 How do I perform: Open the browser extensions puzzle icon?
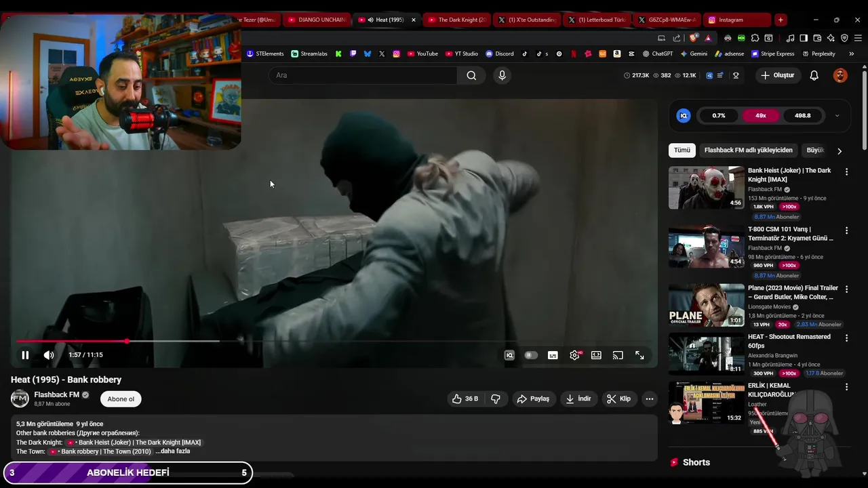tap(755, 38)
